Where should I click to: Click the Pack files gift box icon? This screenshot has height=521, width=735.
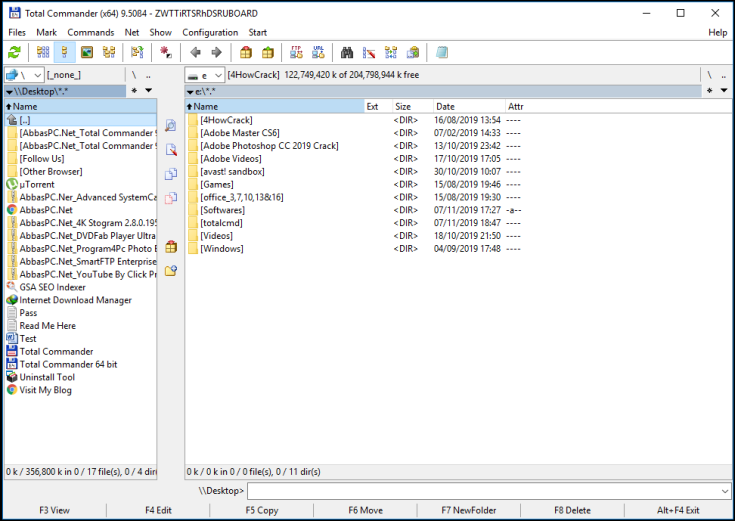click(246, 52)
